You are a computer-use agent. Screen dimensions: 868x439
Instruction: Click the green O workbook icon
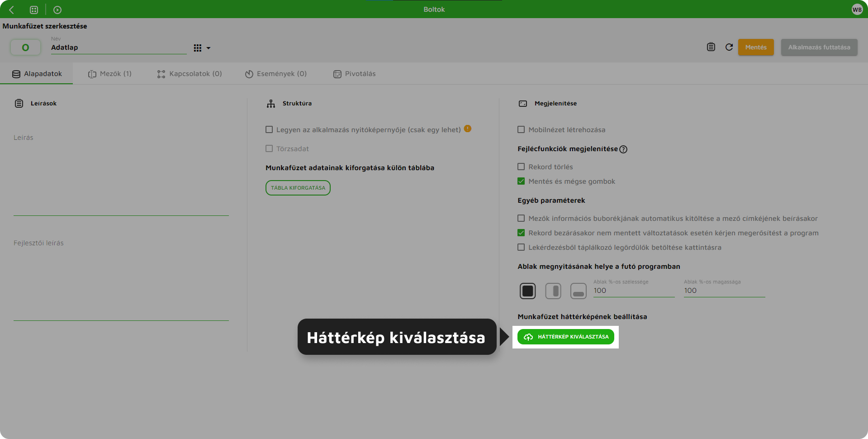25,47
